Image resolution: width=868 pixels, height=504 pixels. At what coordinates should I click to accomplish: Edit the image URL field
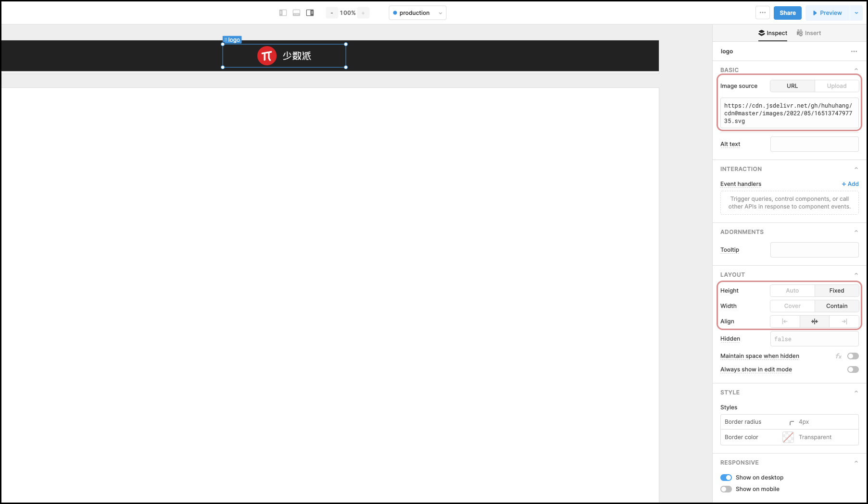click(790, 113)
